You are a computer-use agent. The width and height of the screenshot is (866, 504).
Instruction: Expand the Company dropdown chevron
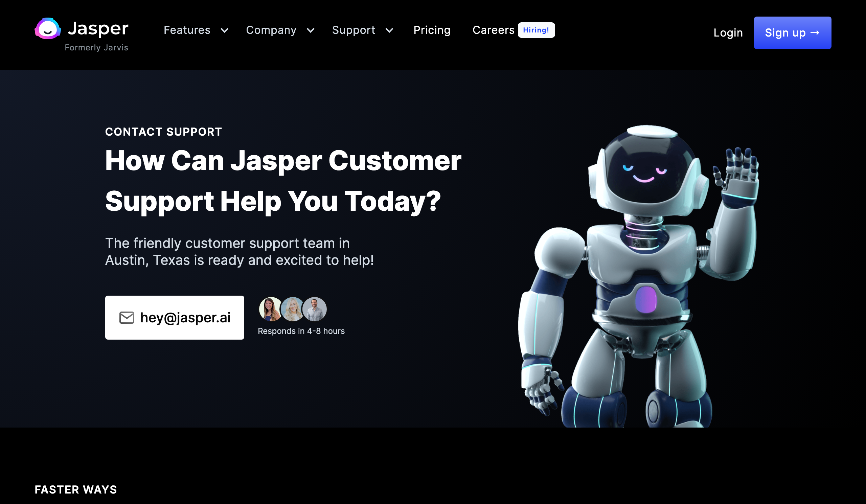pos(311,30)
